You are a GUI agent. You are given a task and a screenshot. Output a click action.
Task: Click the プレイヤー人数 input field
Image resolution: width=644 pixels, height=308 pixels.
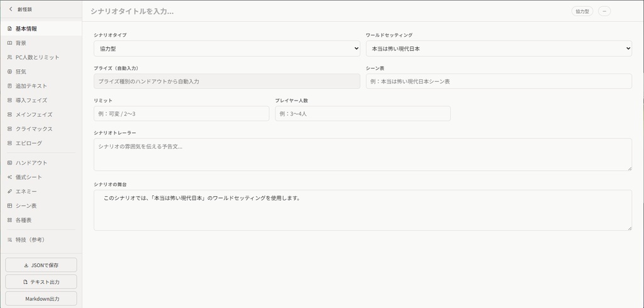363,114
